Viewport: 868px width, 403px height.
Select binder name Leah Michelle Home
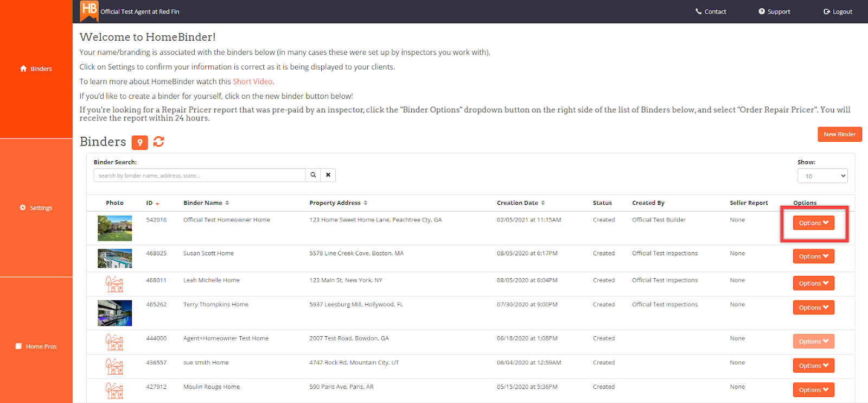212,281
